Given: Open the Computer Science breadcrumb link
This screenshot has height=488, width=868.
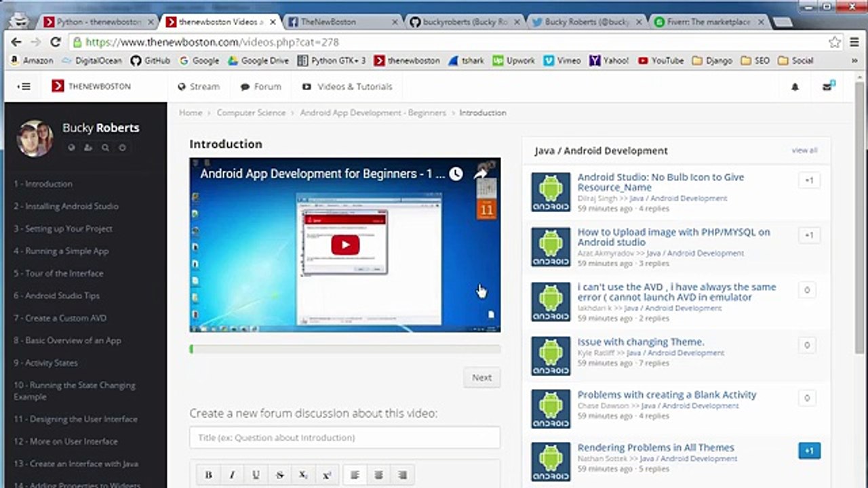Looking at the screenshot, I should pyautogui.click(x=251, y=113).
